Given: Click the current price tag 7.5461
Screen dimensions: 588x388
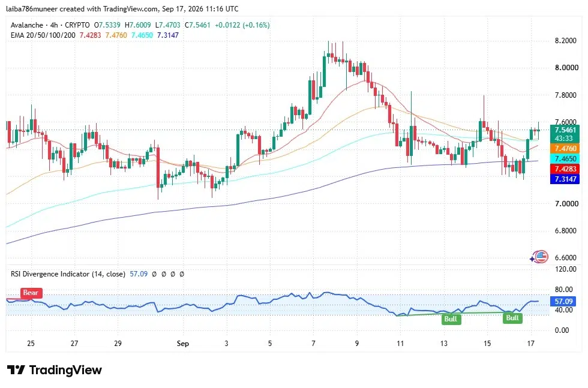Looking at the screenshot, I should [565, 130].
